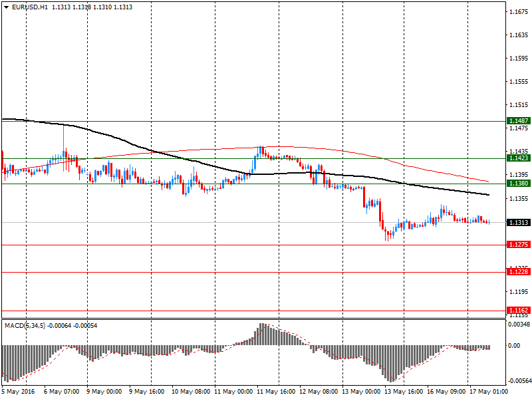Select the 1.1635 price scale value
Viewport: 532px width, 399px height.
(x=519, y=35)
